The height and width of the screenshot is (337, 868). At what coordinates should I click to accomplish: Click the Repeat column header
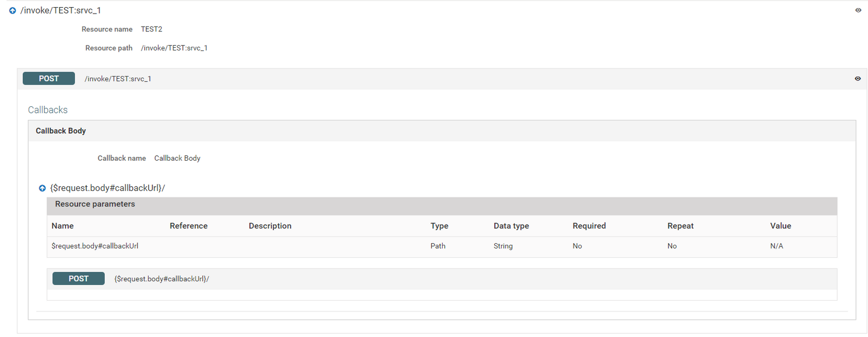(680, 226)
